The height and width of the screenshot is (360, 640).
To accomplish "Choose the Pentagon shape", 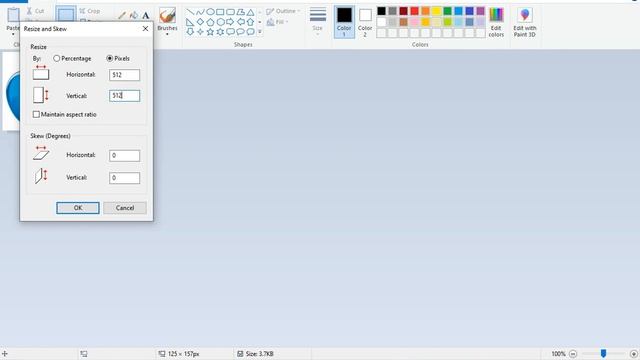I will [210, 22].
